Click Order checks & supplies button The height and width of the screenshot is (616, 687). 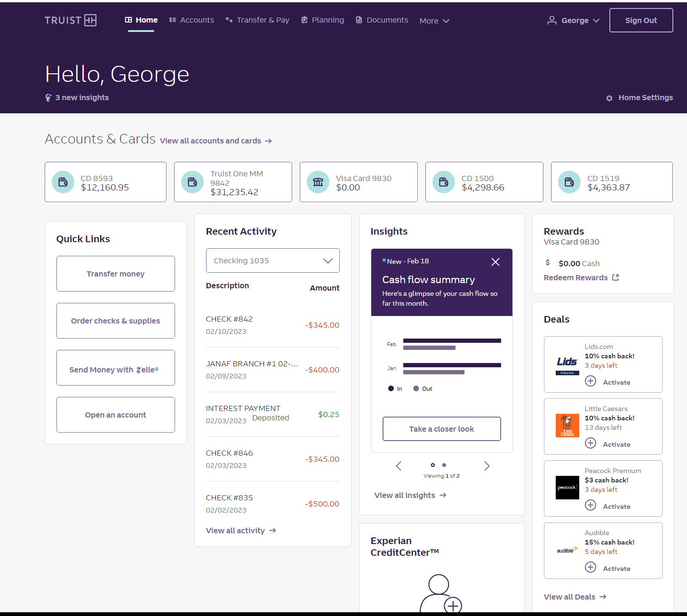point(116,321)
